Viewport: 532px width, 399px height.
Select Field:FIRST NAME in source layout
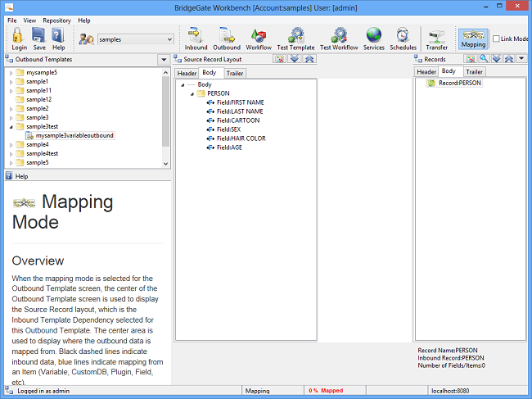click(240, 102)
